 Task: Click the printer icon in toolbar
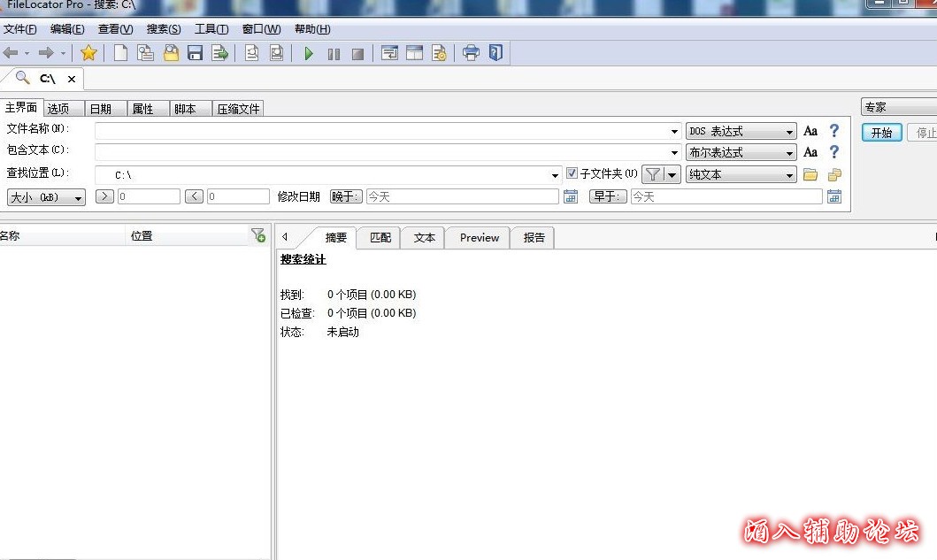471,53
